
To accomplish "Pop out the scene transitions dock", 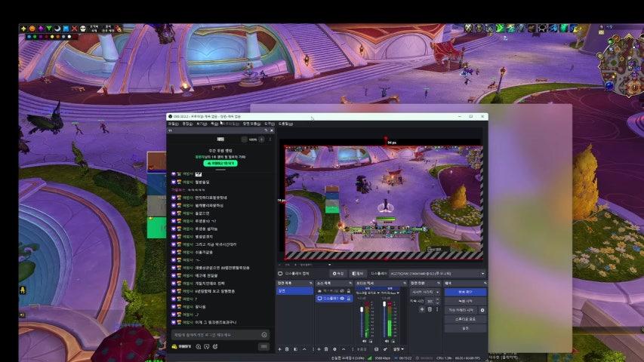I will coord(438,284).
